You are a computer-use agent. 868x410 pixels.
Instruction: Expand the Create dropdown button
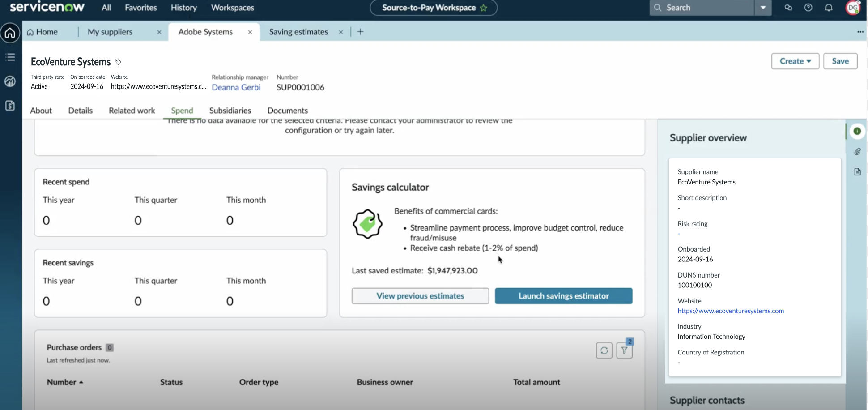[x=795, y=61]
